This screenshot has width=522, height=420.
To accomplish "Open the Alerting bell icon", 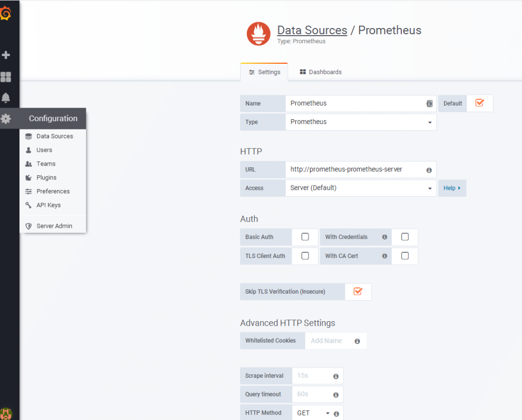I will [x=6, y=98].
